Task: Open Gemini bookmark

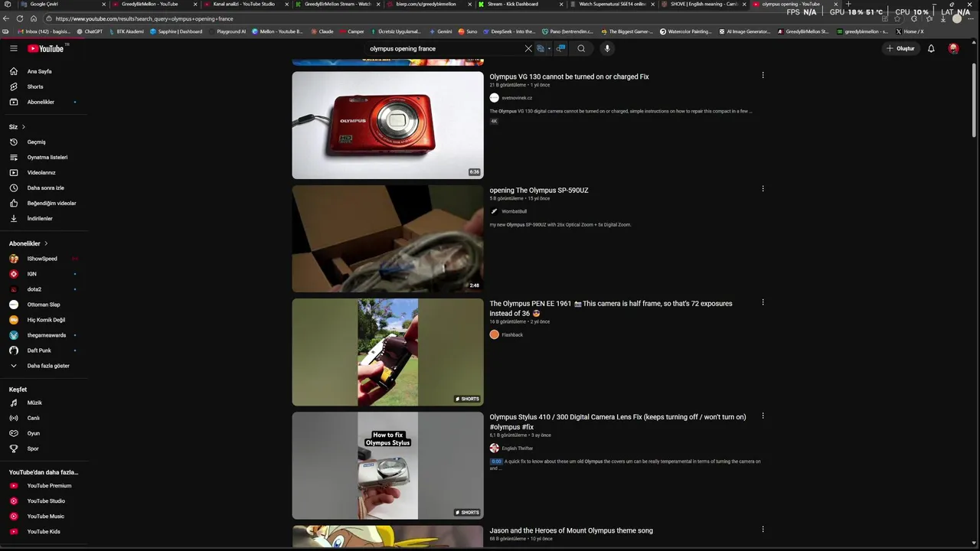Action: pos(440,31)
